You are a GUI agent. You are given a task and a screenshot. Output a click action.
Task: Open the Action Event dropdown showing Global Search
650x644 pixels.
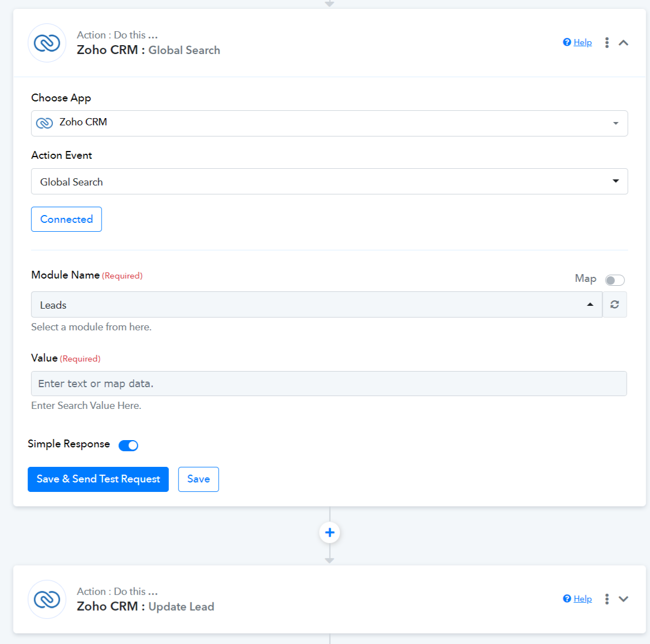pos(329,182)
